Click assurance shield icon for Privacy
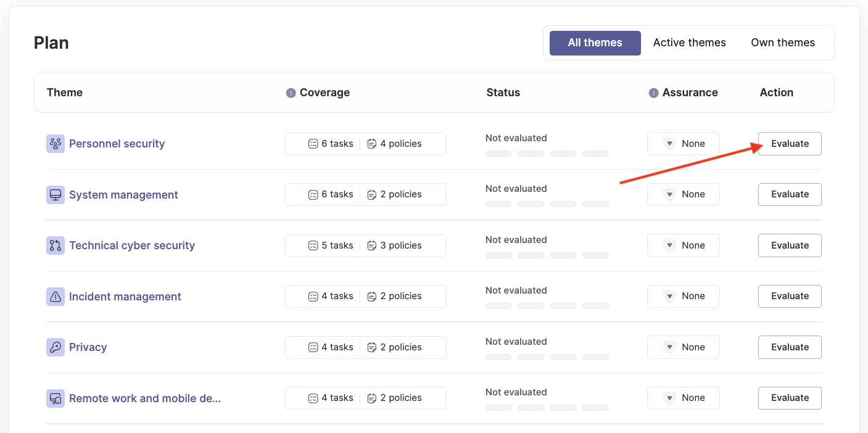Image resolution: width=868 pixels, height=433 pixels. [670, 347]
